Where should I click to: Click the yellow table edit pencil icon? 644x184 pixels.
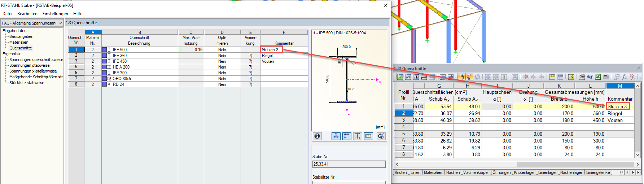click(x=571, y=77)
